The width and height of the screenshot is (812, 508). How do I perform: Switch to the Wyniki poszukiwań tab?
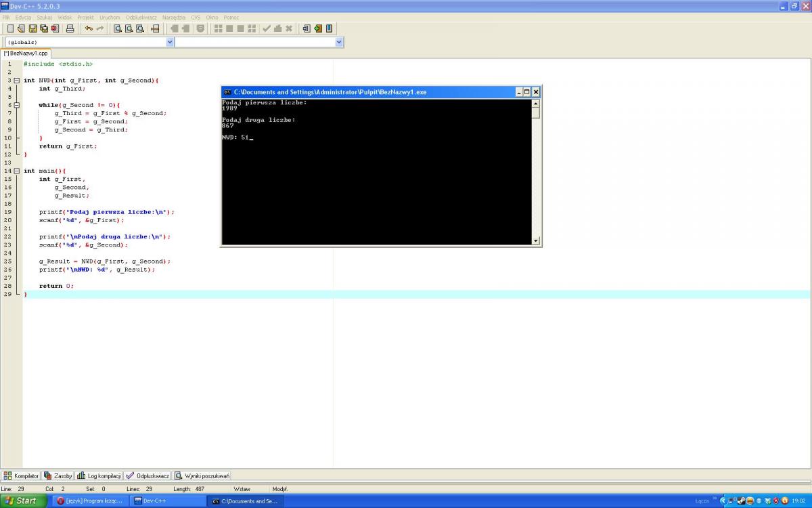coord(202,475)
